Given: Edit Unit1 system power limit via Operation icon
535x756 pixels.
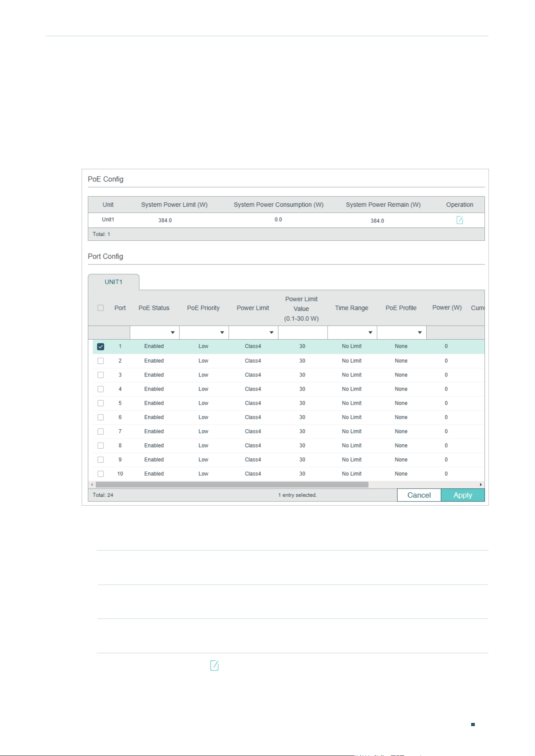Looking at the screenshot, I should [x=459, y=220].
